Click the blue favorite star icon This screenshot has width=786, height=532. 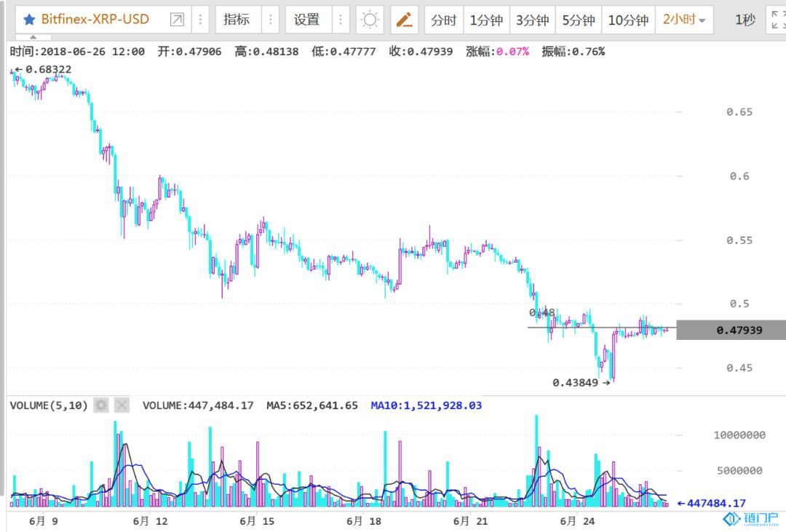30,20
